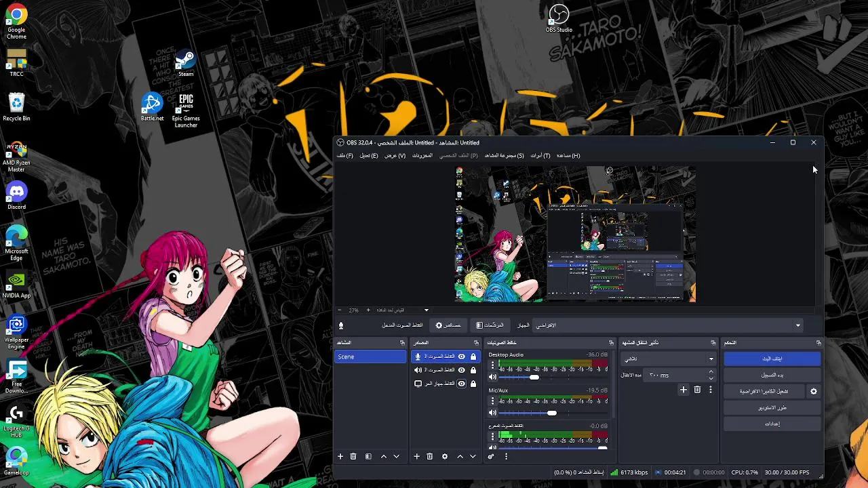This screenshot has width=868, height=488.
Task: Toggle lock on first microphone source
Action: (473, 357)
